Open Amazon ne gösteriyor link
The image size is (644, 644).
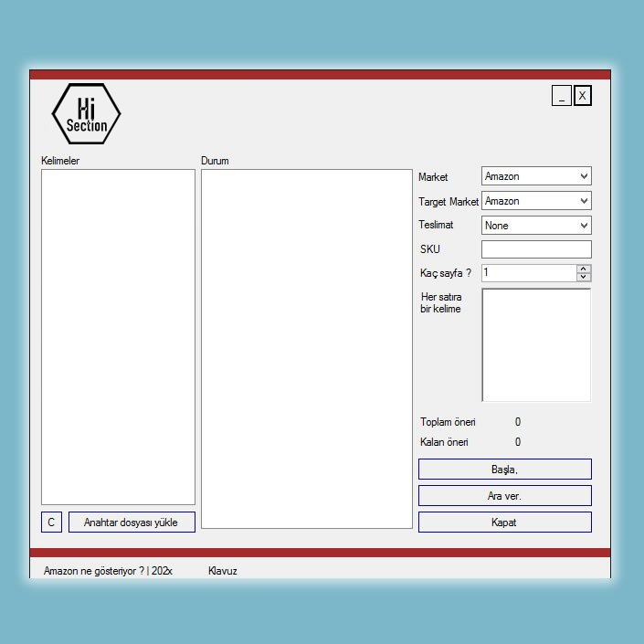pyautogui.click(x=108, y=571)
